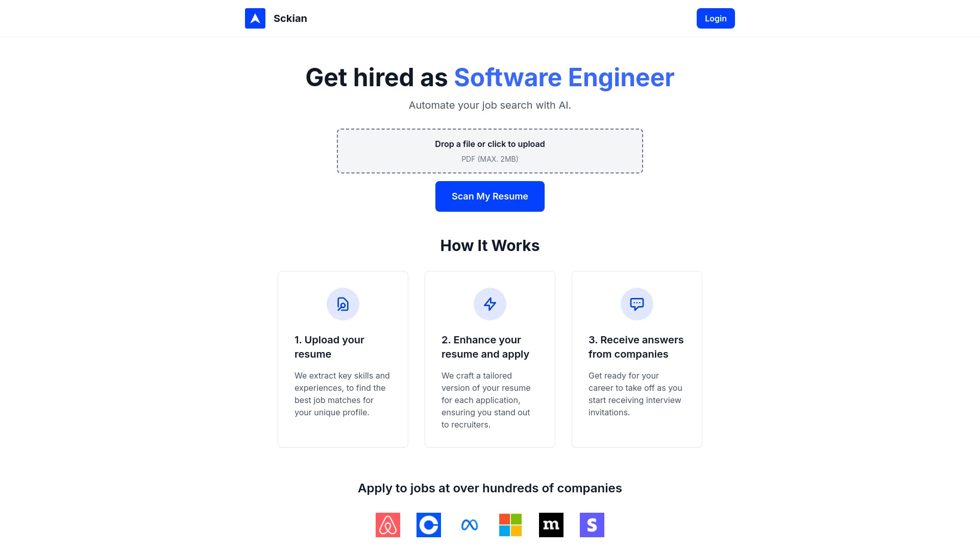This screenshot has height=551, width=980.
Task: Click the Scan My Resume button
Action: pos(490,196)
